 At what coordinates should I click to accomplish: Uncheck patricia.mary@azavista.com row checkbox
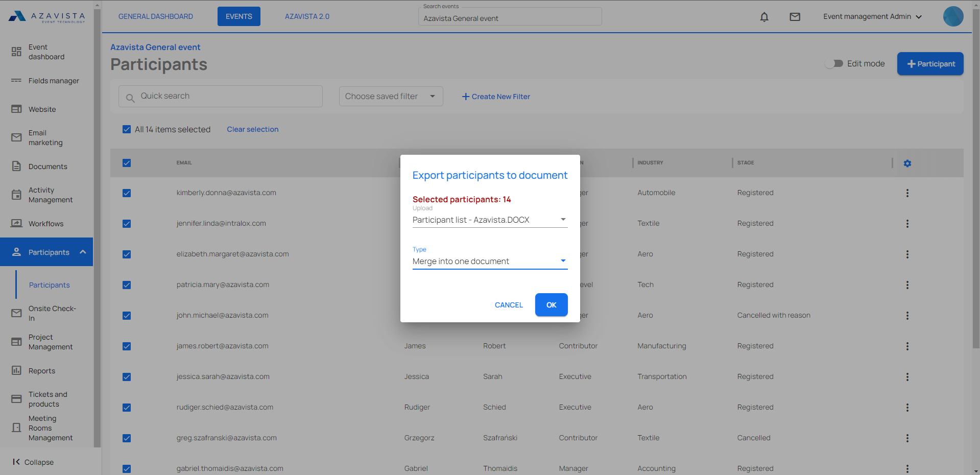(127, 285)
